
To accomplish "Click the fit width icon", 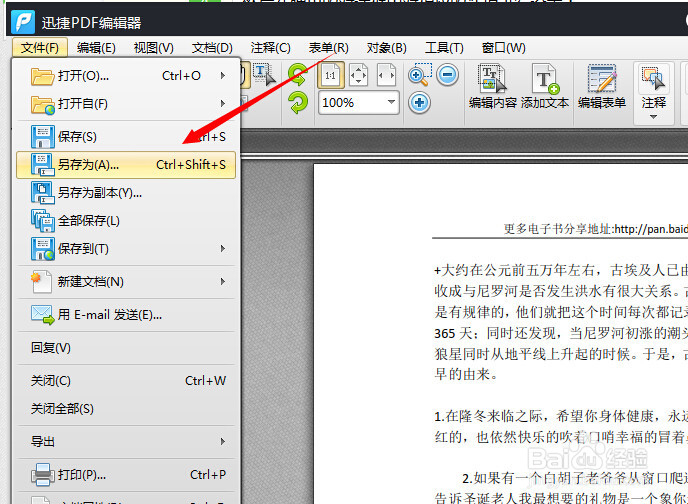I will [x=387, y=75].
